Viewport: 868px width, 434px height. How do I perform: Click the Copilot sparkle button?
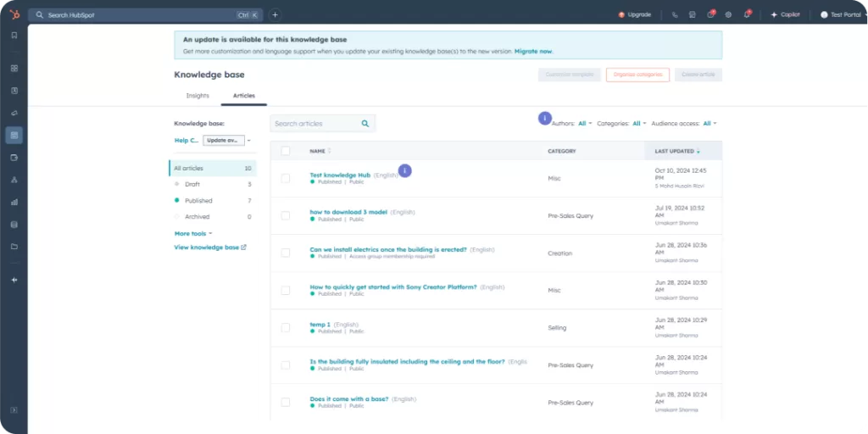click(786, 15)
